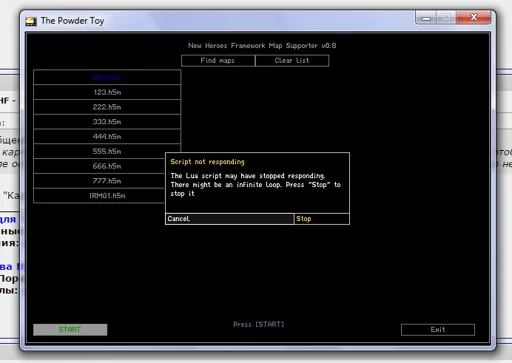Select 666.h5m in the map list
The width and height of the screenshot is (512, 363).
(x=99, y=166)
